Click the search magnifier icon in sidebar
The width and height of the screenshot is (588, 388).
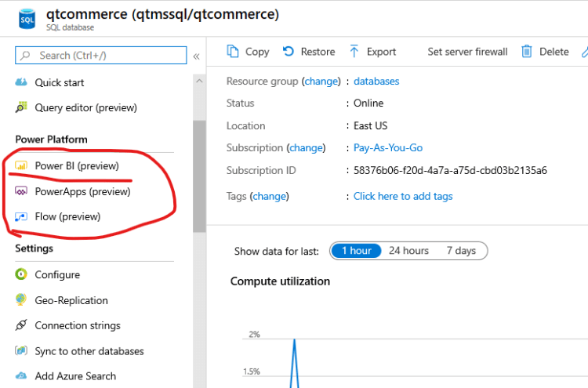point(25,56)
